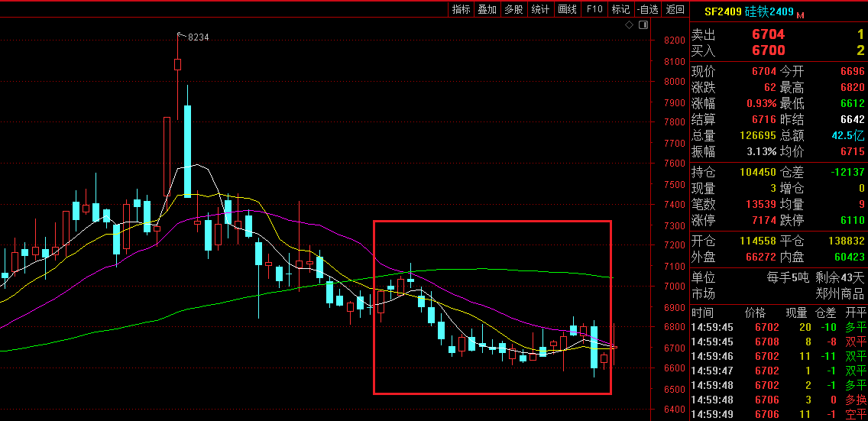Open the 叠加 overlay menu
The height and width of the screenshot is (421, 868).
point(487,9)
